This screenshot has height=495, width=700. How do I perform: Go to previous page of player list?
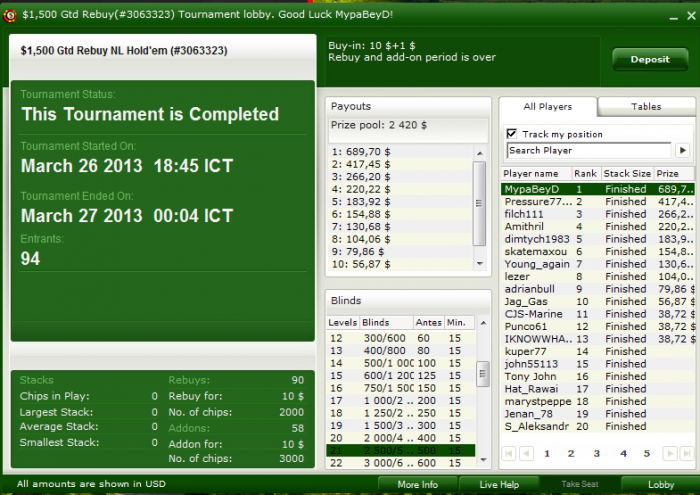tap(527, 453)
